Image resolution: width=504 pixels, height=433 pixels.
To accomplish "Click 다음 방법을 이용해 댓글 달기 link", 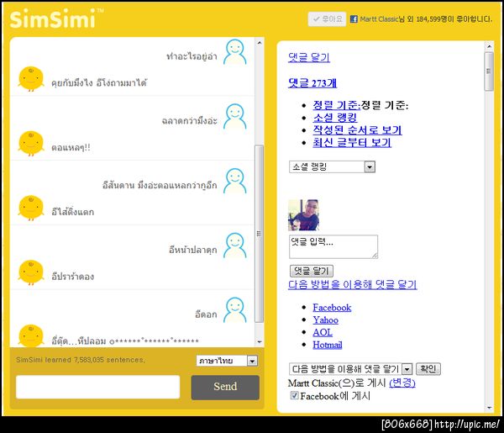I will click(x=352, y=284).
